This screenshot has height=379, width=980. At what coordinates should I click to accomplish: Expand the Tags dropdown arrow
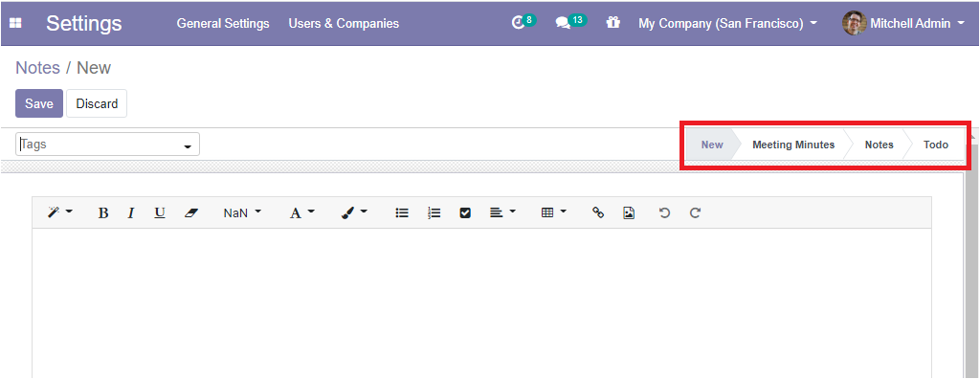pos(188,146)
